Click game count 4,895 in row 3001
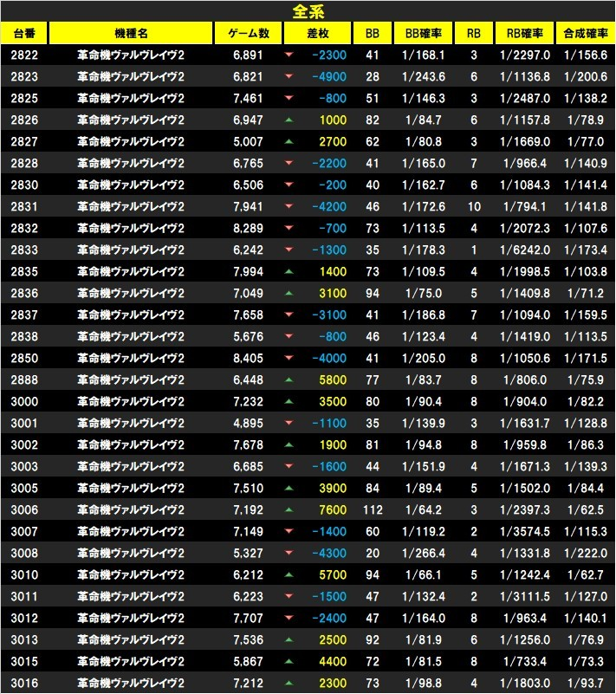 (x=249, y=423)
